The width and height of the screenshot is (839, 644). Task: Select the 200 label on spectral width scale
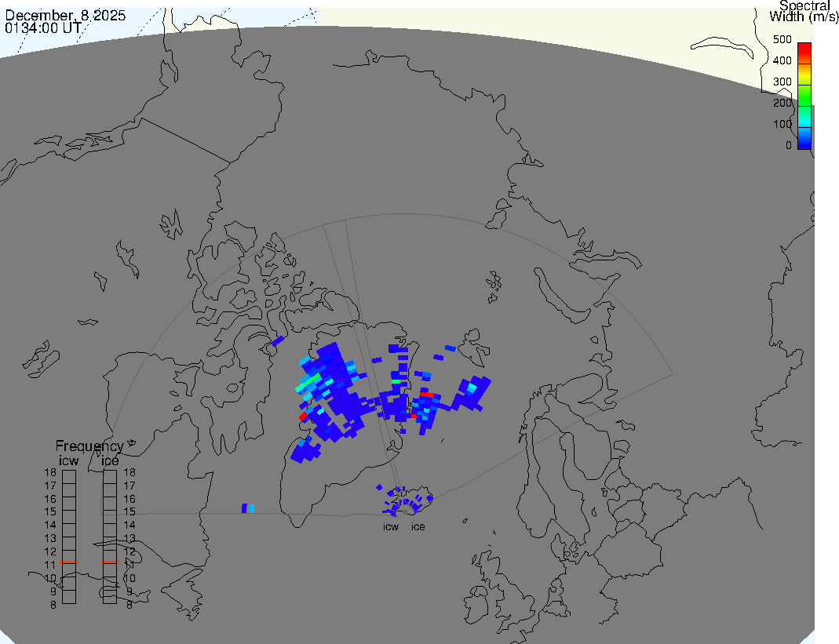tap(782, 103)
